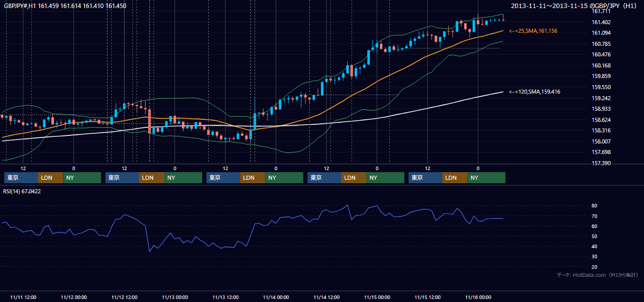
Task: Click the rightmost LDN session box
Action: (455, 178)
